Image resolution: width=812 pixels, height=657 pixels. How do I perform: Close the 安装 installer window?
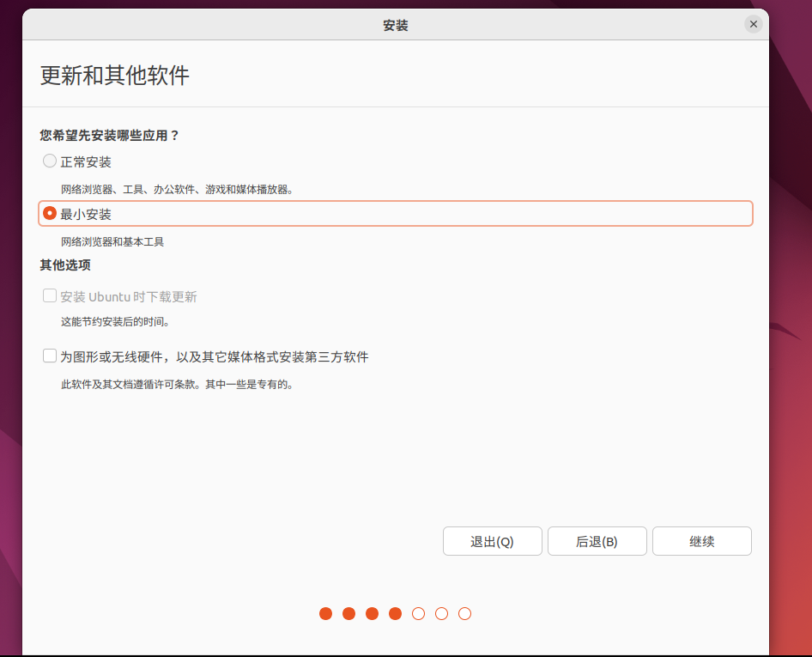click(753, 24)
